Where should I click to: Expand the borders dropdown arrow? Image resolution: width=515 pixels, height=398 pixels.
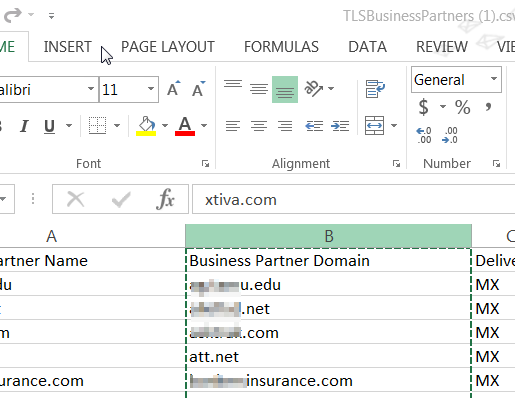coord(117,126)
